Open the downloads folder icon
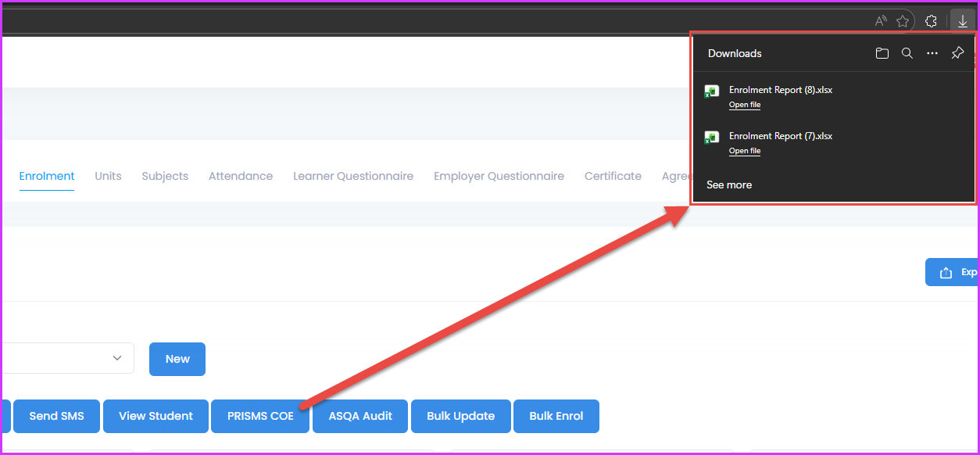 [x=882, y=53]
